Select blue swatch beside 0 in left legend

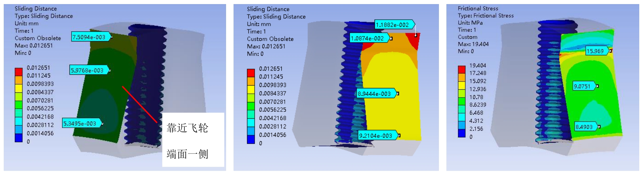(19, 138)
